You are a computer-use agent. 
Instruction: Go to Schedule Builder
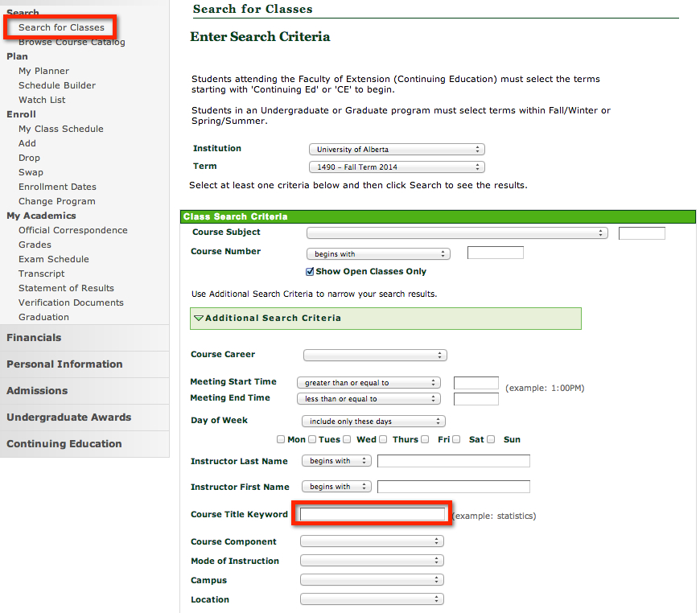pyautogui.click(x=57, y=85)
